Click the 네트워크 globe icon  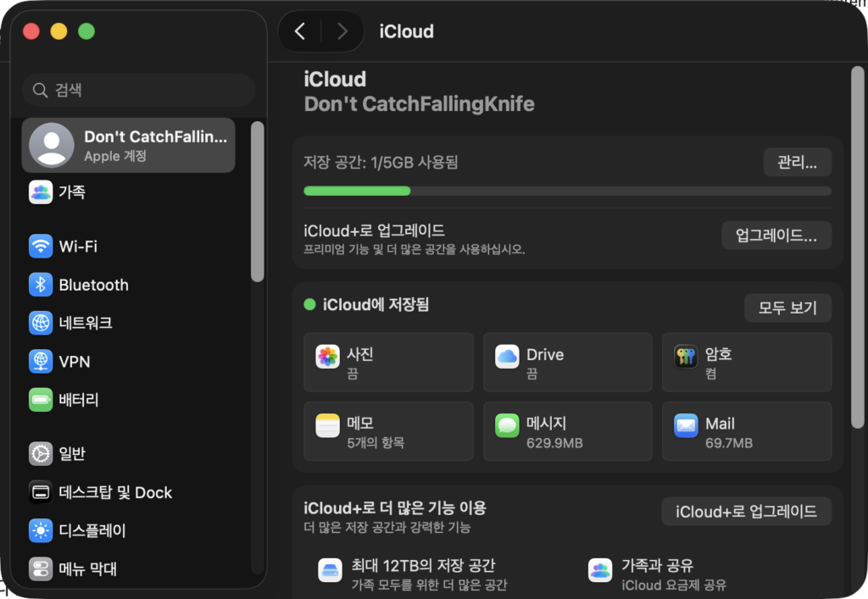click(x=41, y=323)
